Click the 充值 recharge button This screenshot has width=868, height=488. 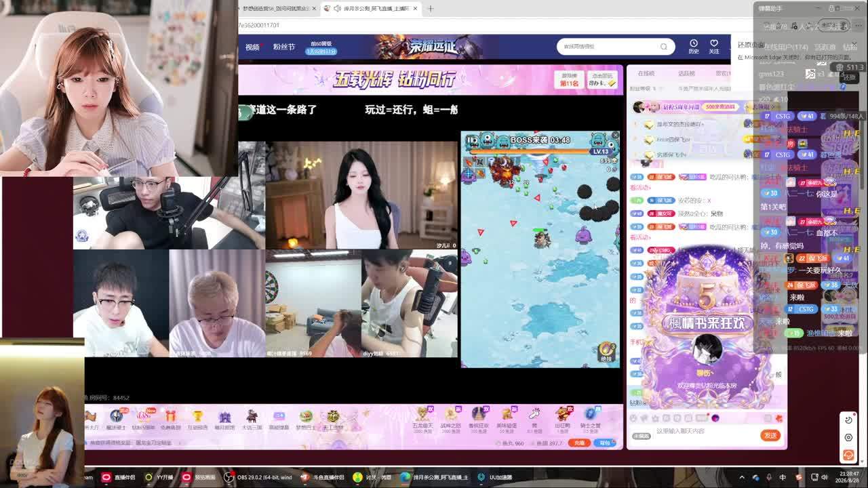pyautogui.click(x=578, y=443)
